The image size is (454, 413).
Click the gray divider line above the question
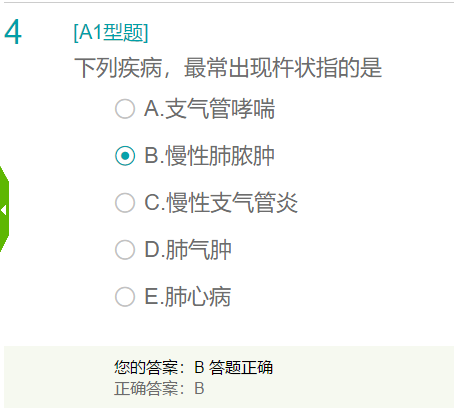point(229,2)
